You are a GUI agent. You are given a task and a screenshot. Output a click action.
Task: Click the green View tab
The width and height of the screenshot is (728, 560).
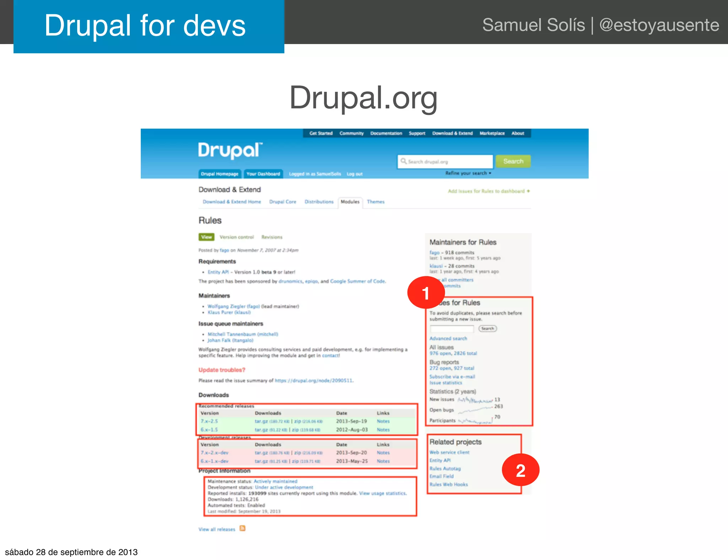click(x=207, y=237)
